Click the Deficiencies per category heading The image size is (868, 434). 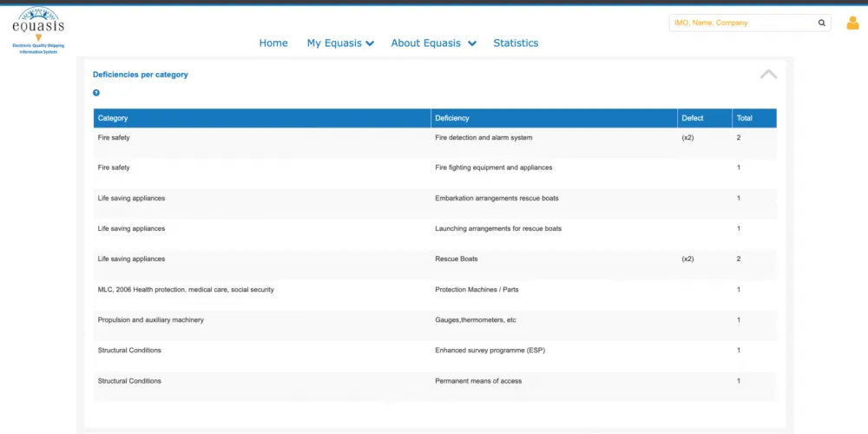pyautogui.click(x=141, y=75)
